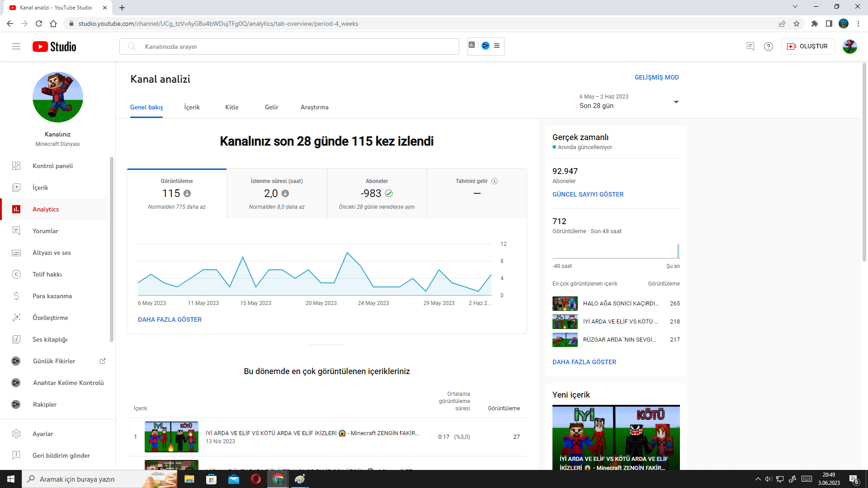Open the feedback comment icon in header

click(x=750, y=47)
